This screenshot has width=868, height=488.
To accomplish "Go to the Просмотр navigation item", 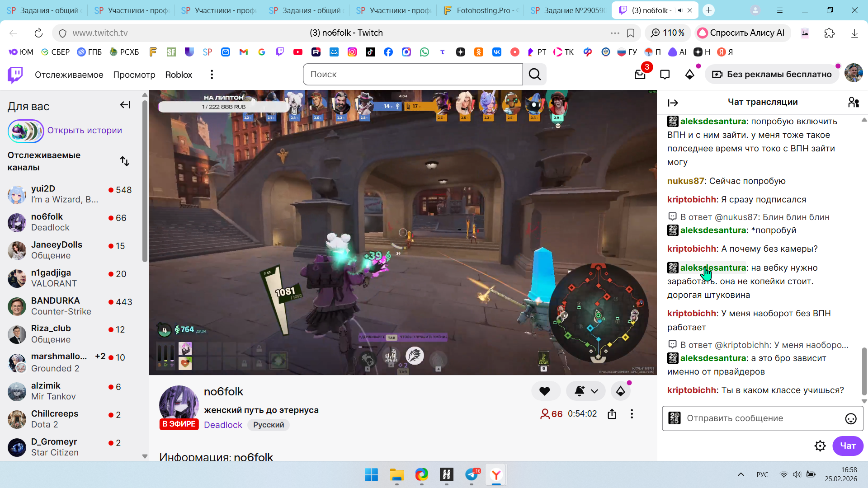I will tap(134, 75).
